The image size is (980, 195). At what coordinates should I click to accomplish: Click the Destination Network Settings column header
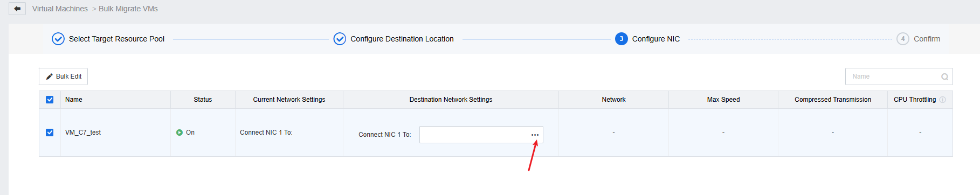tap(451, 100)
